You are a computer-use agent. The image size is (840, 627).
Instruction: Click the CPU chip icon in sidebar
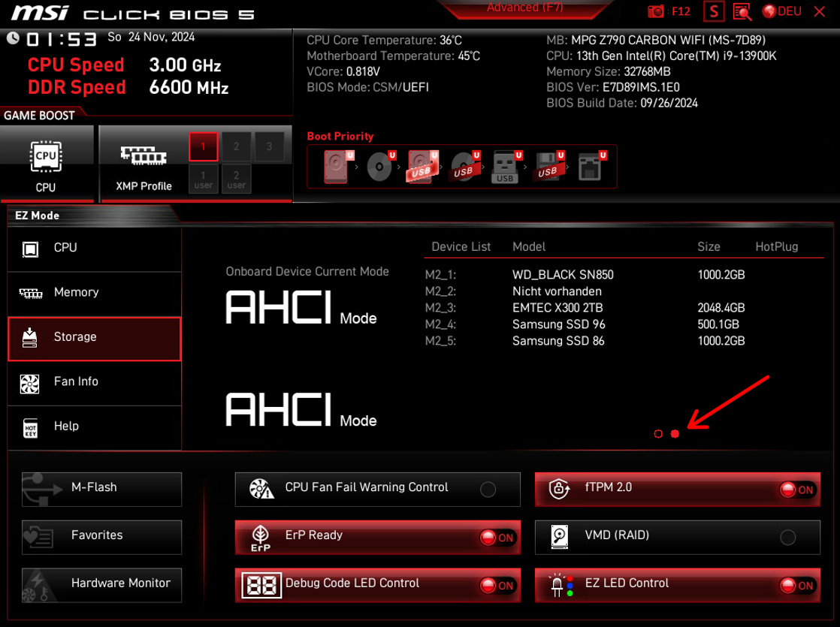(x=30, y=249)
